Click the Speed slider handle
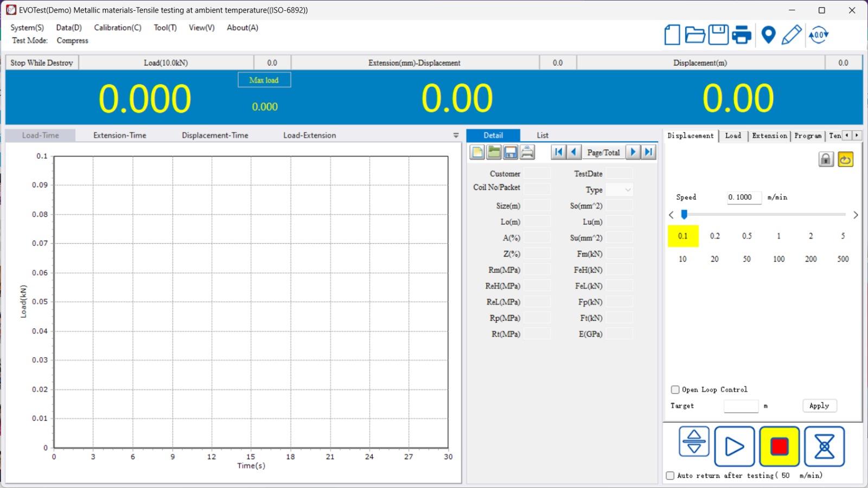868x488 pixels. point(684,215)
